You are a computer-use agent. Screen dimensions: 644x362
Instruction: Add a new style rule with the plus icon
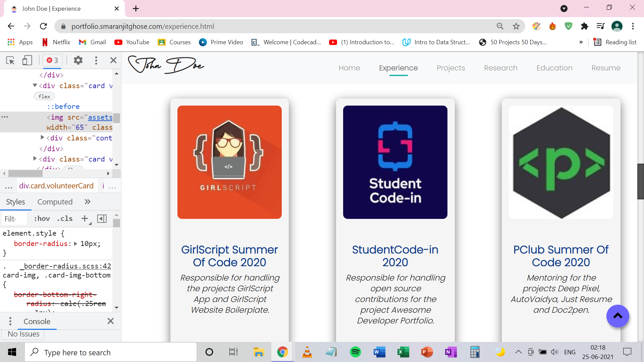click(84, 219)
